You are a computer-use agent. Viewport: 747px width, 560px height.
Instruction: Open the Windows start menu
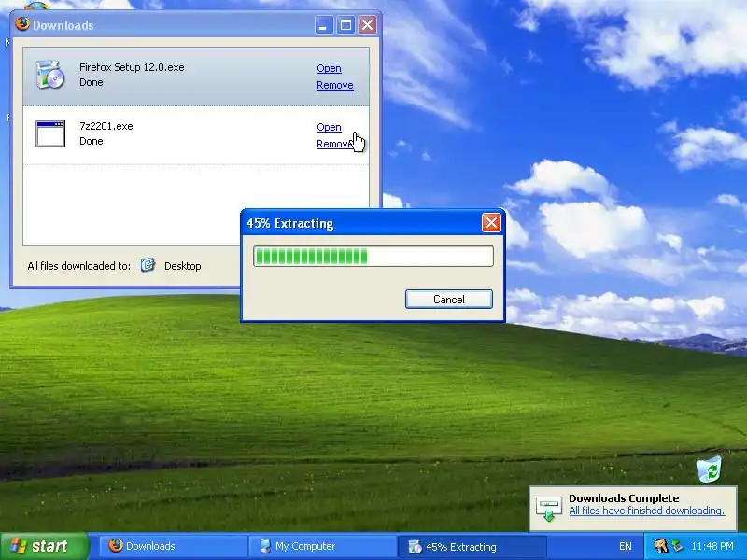tap(44, 546)
